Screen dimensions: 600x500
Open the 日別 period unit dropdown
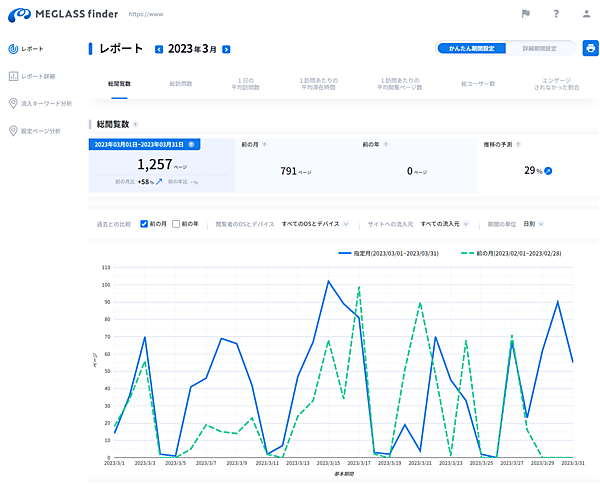tap(534, 224)
